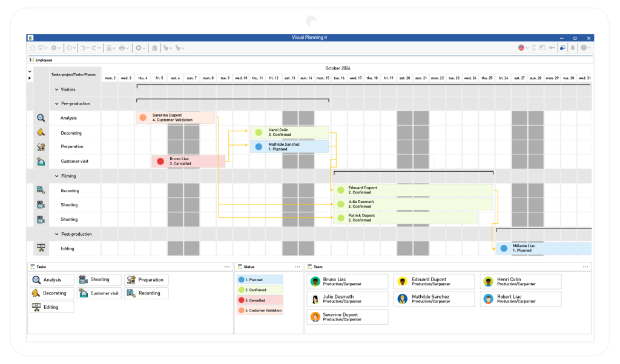Click the blue application icon beside the bell
The image size is (620, 364).
click(562, 48)
